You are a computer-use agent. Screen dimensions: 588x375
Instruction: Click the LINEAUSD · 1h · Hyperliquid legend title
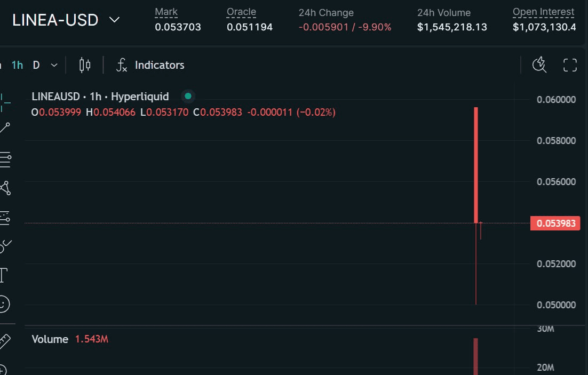(x=100, y=97)
